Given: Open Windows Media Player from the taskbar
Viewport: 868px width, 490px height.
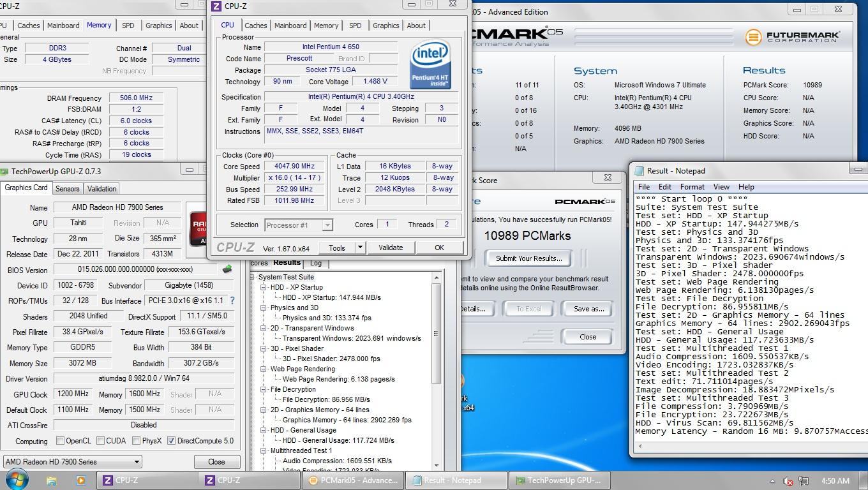Looking at the screenshot, I should pyautogui.click(x=80, y=480).
